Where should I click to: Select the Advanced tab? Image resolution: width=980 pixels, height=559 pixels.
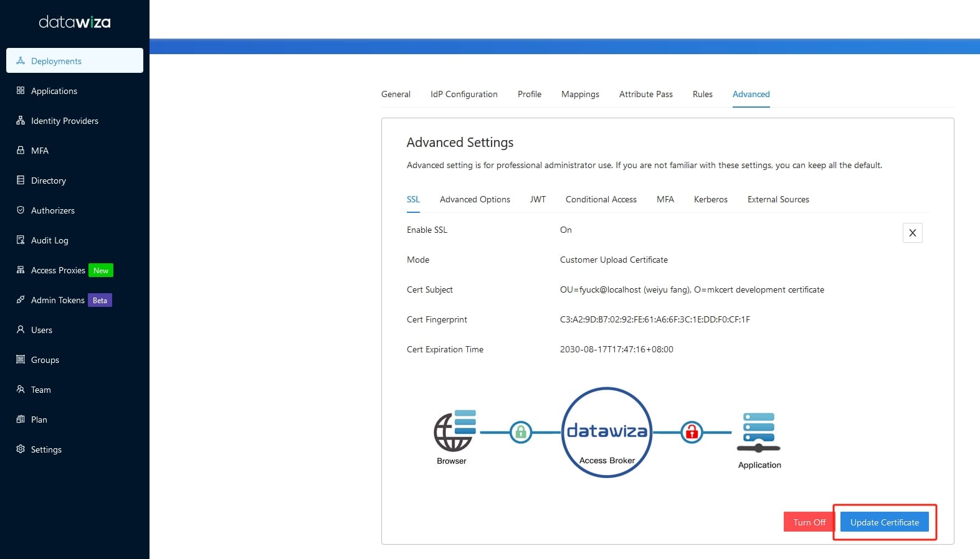click(751, 94)
